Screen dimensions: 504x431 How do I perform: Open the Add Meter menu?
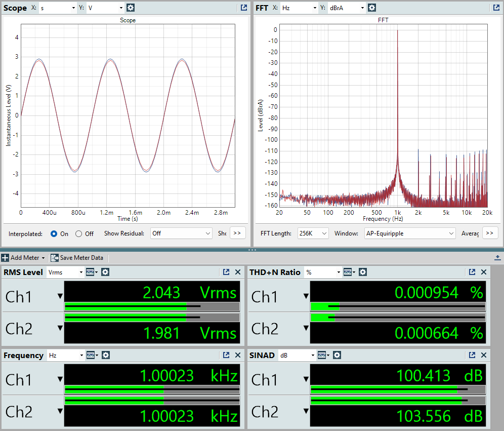click(x=23, y=258)
